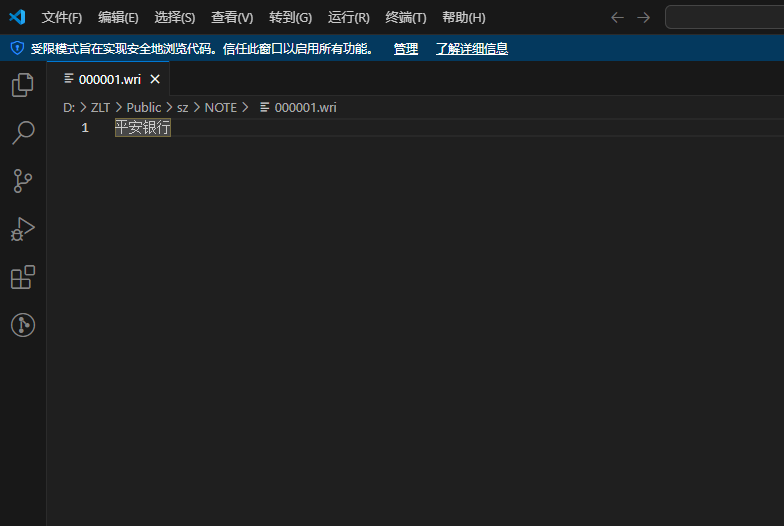Go forward with the right arrow
Screen dimensions: 784x526
pos(643,17)
